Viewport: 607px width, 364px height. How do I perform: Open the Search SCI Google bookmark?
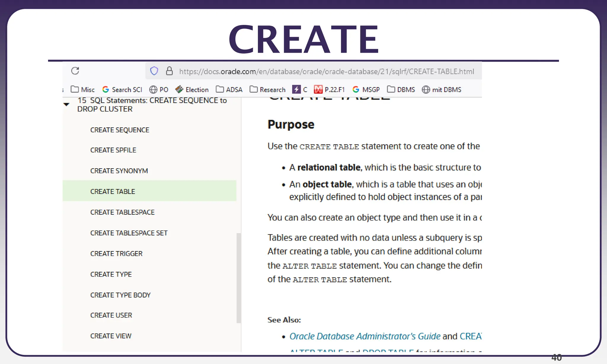coord(122,89)
